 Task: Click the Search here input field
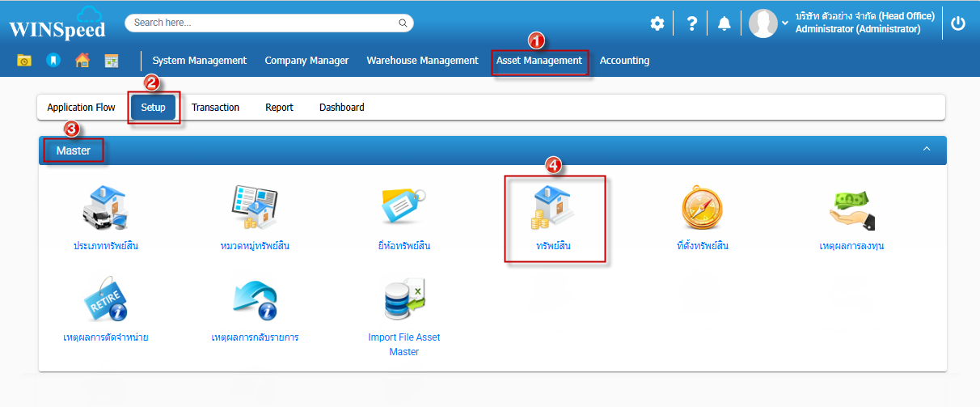[263, 23]
